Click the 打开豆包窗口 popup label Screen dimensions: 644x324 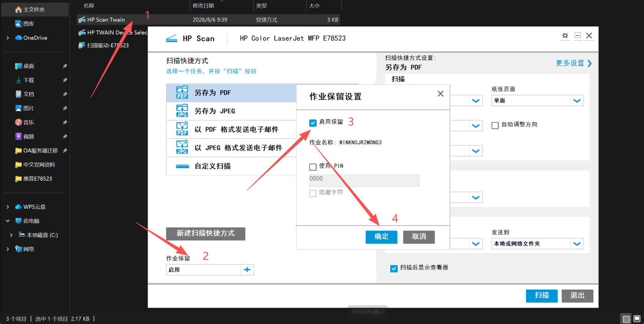click(368, 312)
